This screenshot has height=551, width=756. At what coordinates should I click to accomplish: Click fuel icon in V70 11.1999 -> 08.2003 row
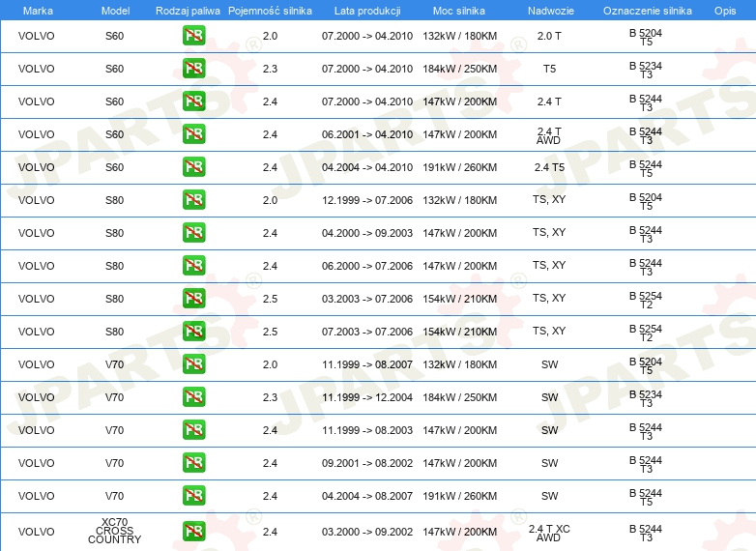pos(193,429)
